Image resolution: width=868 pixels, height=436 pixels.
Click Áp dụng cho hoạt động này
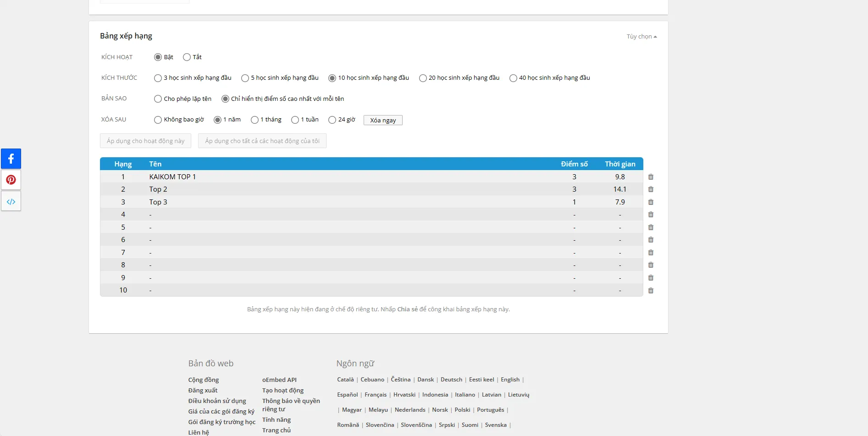click(x=145, y=141)
